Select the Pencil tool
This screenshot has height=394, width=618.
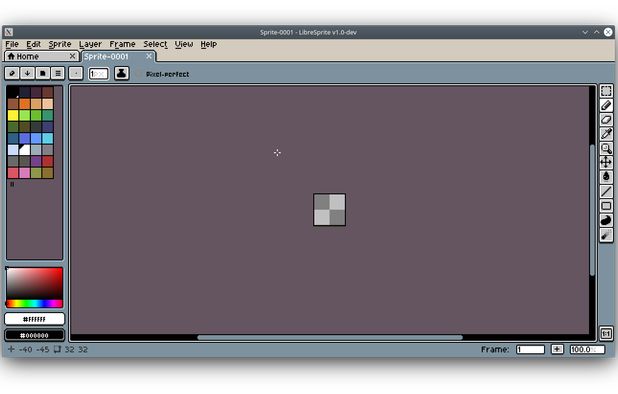click(606, 106)
